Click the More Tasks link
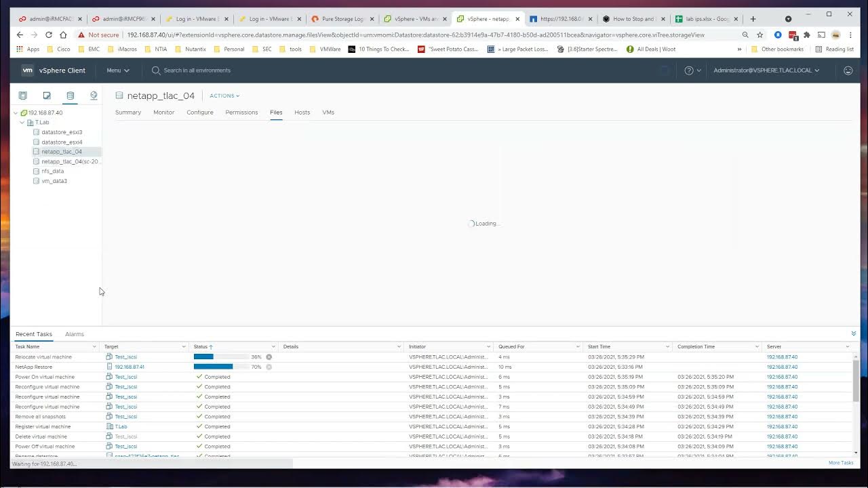 point(841,463)
